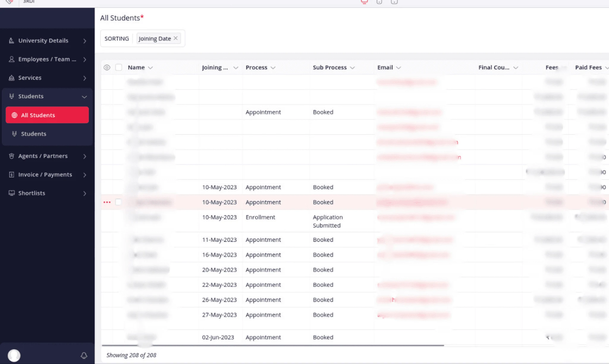Click the globe icon in All Students
This screenshot has height=364, width=609.
click(x=14, y=115)
